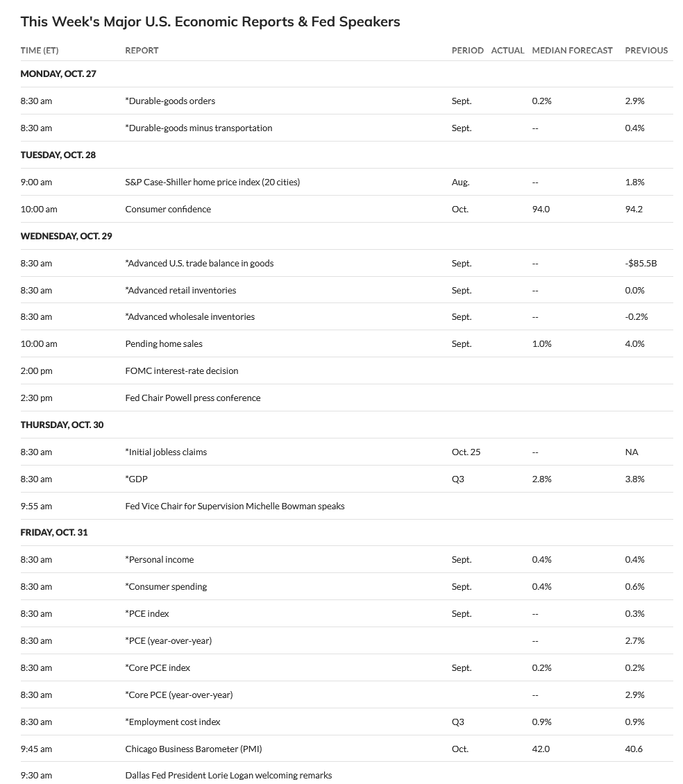Click the Actual column header
The height and width of the screenshot is (784, 683).
pyautogui.click(x=507, y=50)
